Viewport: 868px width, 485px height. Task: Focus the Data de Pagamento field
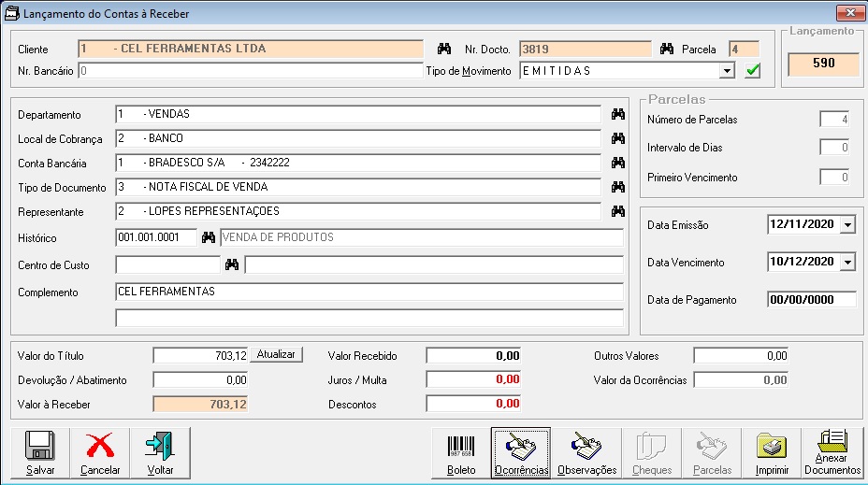pos(811,300)
